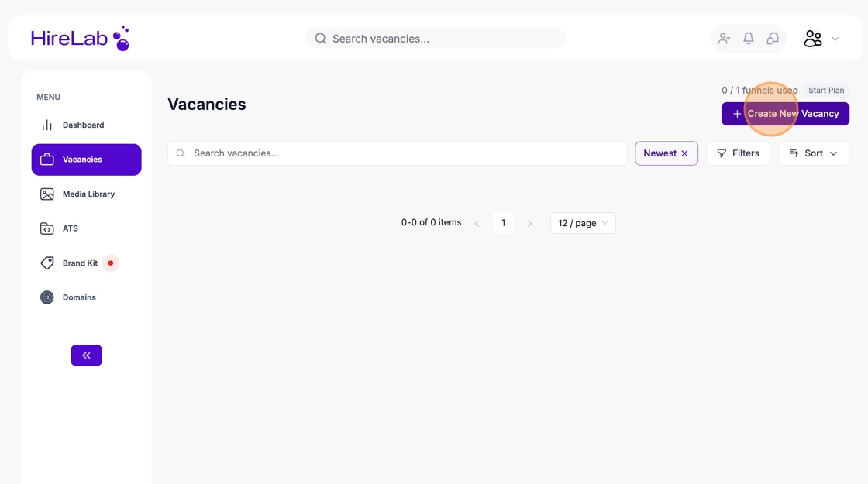Click the add user icon in header
Image resolution: width=868 pixels, height=484 pixels.
[724, 39]
